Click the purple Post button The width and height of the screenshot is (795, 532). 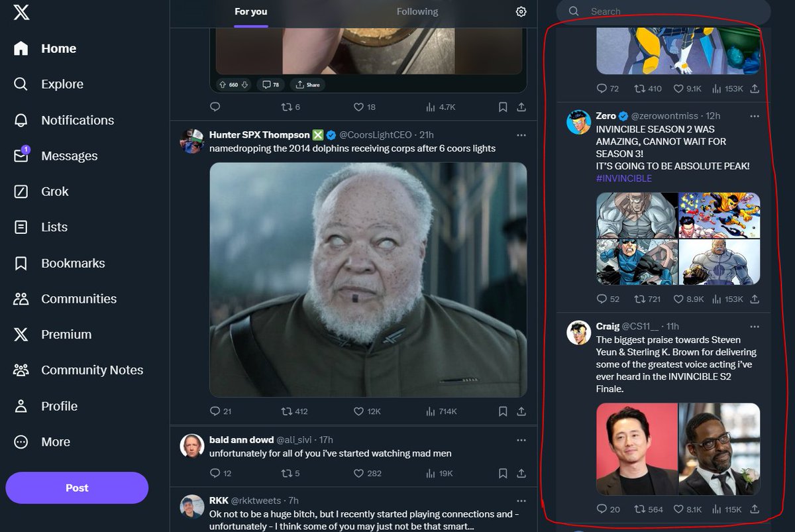pos(77,488)
